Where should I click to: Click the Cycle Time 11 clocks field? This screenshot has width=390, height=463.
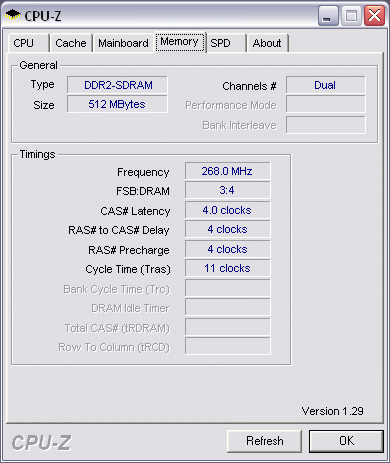coord(228,268)
